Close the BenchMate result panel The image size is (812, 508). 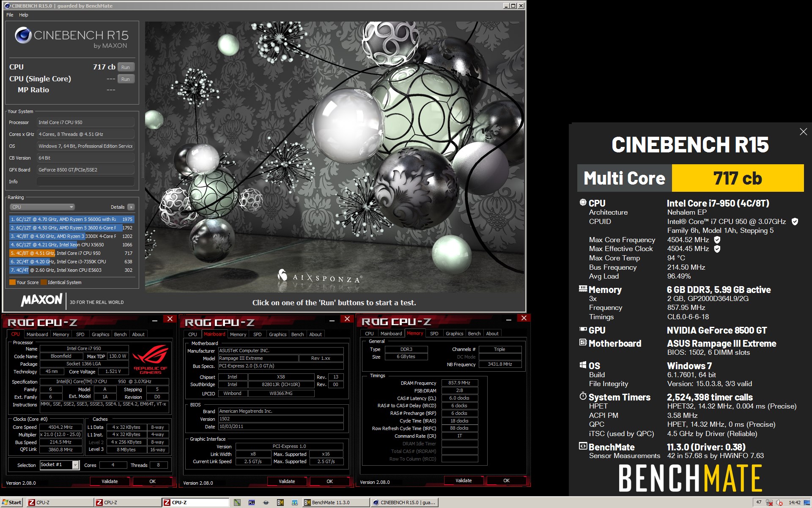[803, 132]
